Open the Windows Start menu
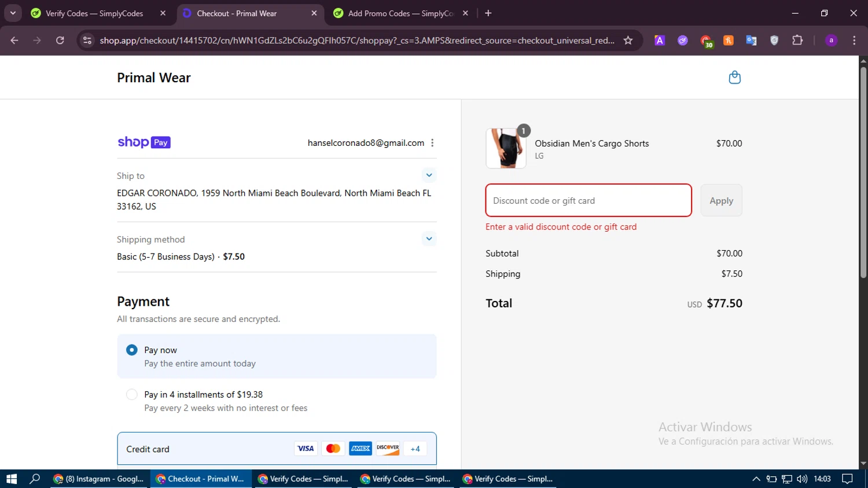Viewport: 868px width, 488px height. point(12,479)
